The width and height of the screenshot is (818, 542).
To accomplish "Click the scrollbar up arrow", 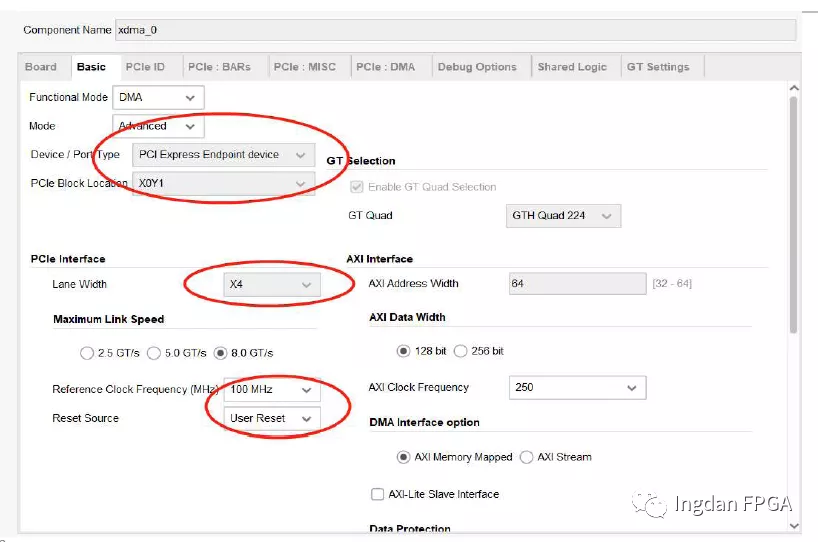I will (794, 88).
